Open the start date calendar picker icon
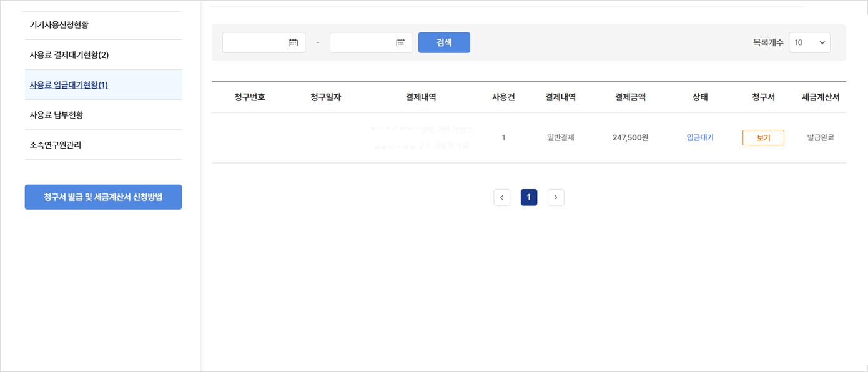Screen dimensions: 868x372 [293, 42]
